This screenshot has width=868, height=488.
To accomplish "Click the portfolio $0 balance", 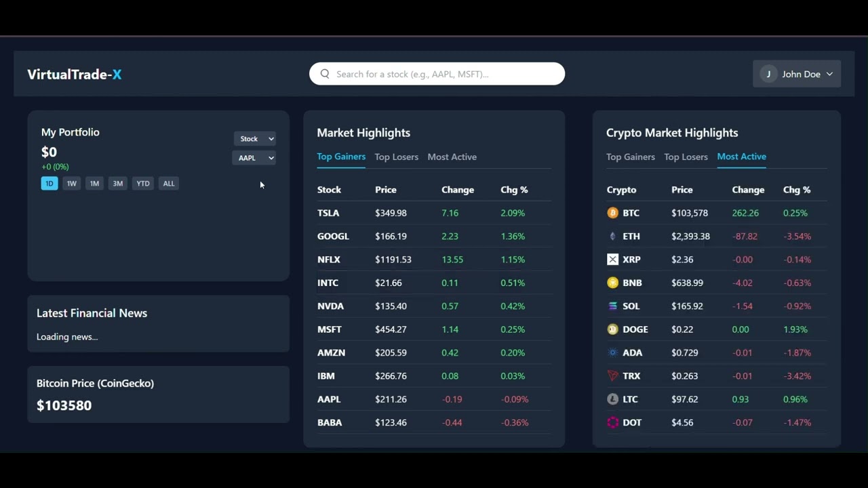I will (x=50, y=152).
